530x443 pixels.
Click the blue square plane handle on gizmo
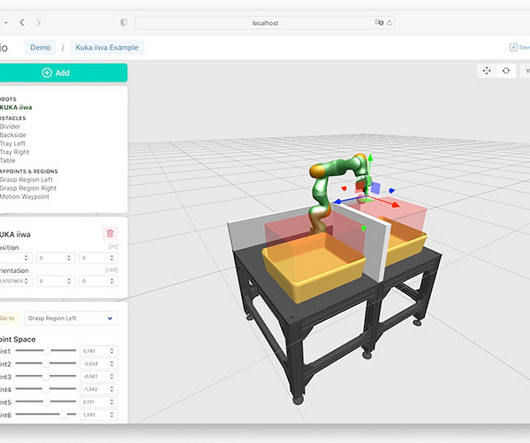point(376,188)
